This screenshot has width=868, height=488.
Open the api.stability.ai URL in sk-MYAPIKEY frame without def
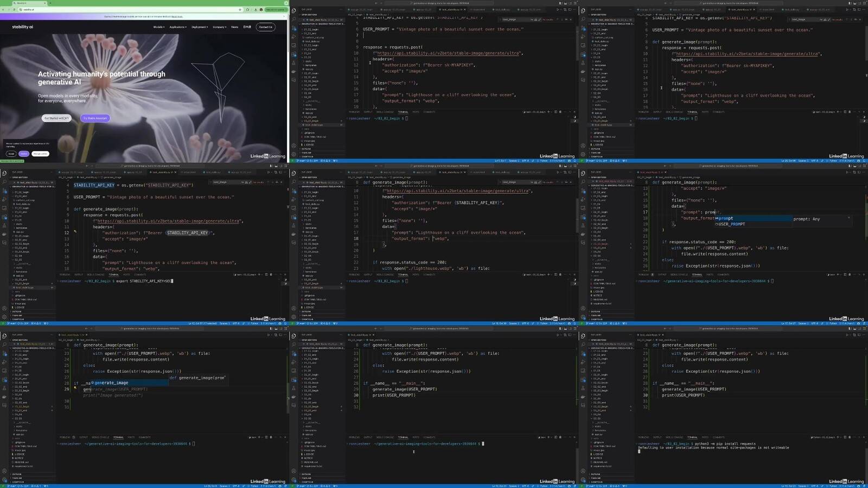pyautogui.click(x=448, y=53)
